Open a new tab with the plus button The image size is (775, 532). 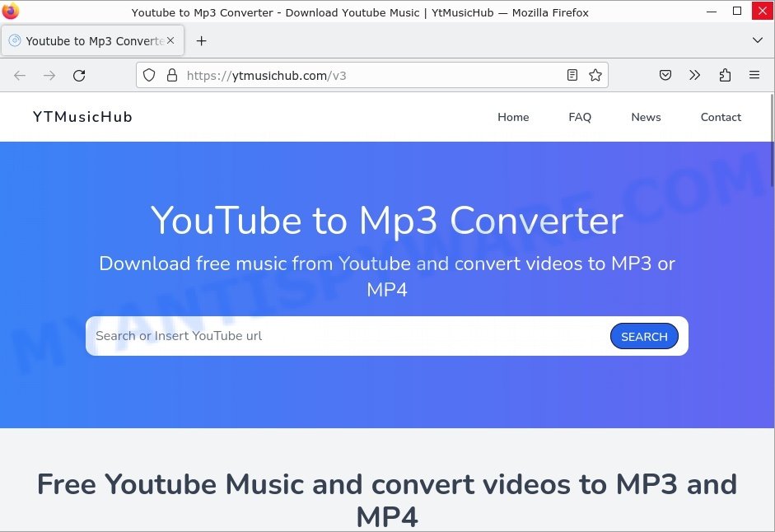pyautogui.click(x=201, y=41)
